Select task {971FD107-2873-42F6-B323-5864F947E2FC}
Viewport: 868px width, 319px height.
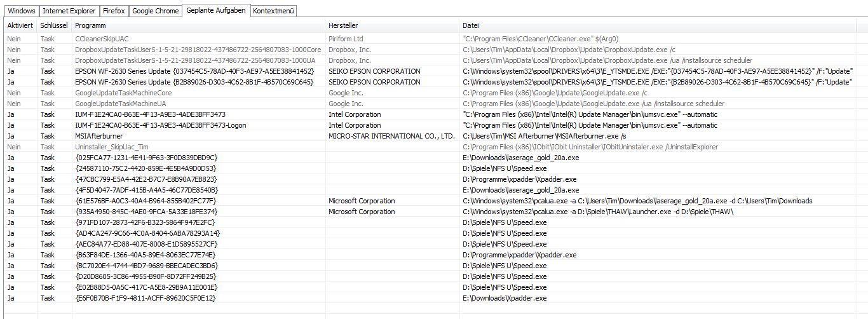(x=436, y=222)
